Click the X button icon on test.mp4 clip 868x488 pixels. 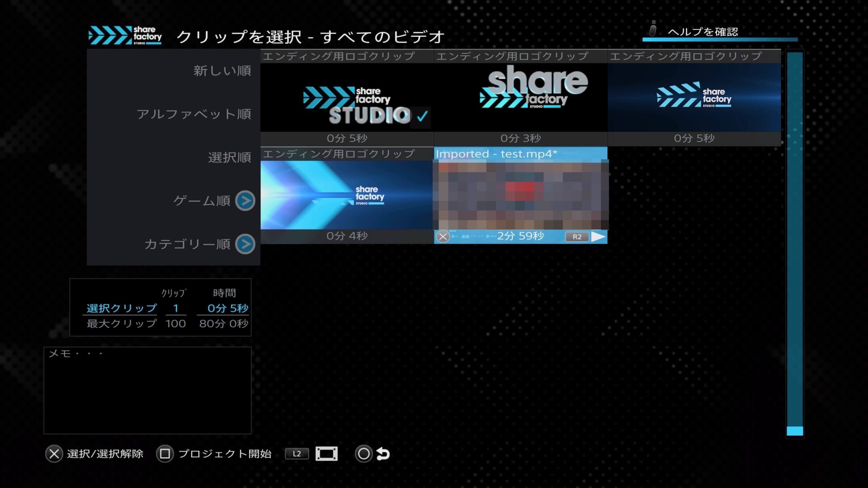pos(442,237)
